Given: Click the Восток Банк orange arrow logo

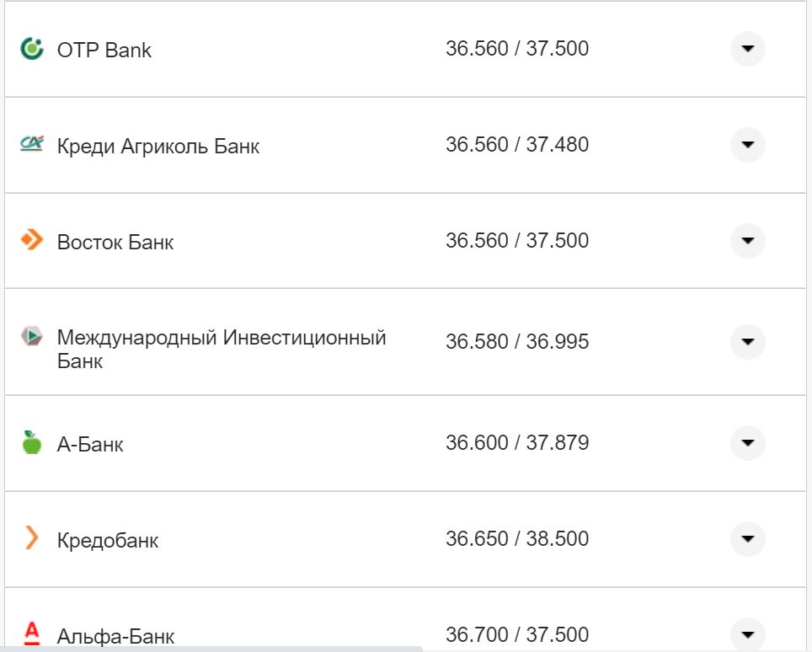Looking at the screenshot, I should tap(30, 240).
